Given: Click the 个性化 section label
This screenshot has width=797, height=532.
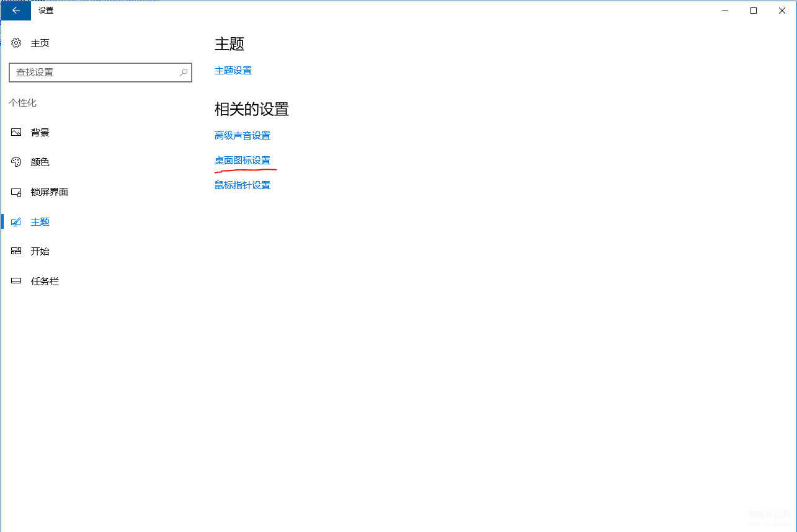Looking at the screenshot, I should 23,103.
